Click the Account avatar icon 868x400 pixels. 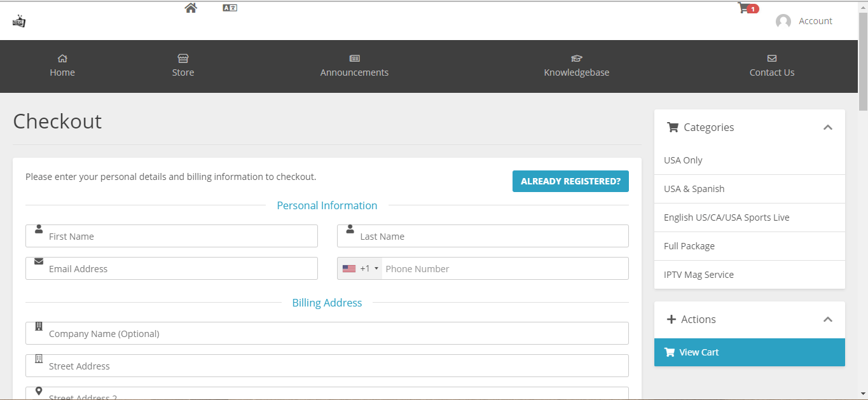coord(783,22)
